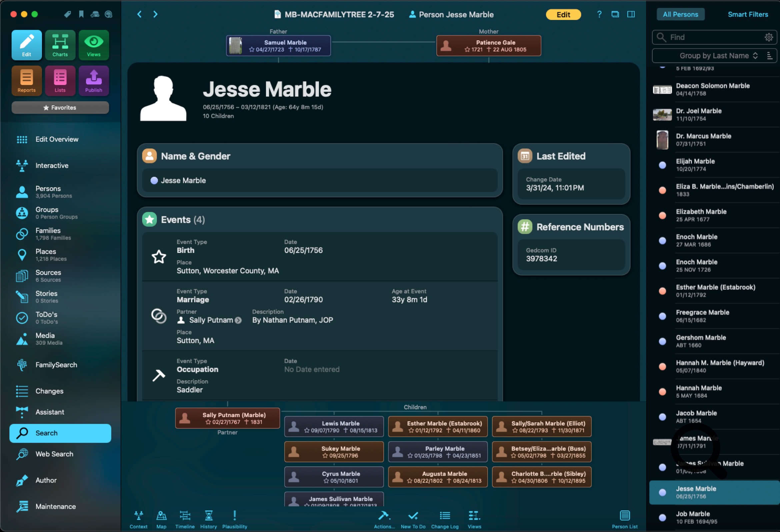Open the Favorites list
Viewport: 780px width, 532px height.
pos(60,107)
